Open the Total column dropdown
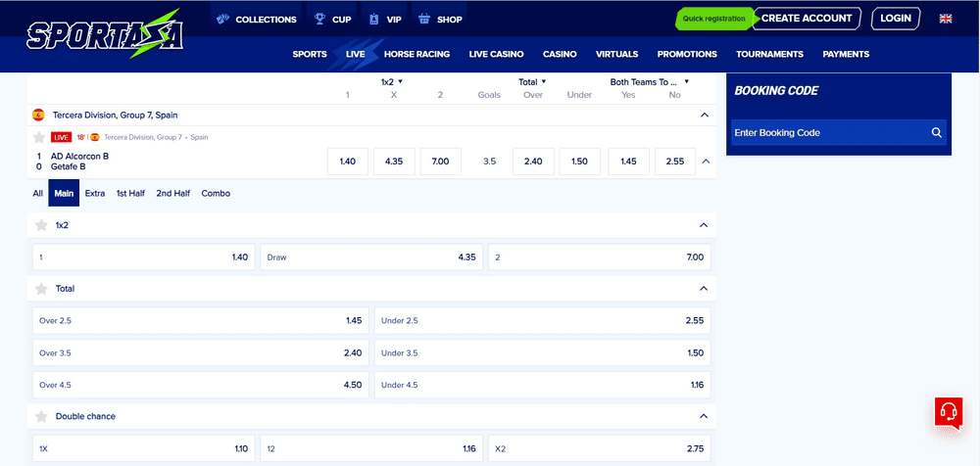Viewport: 980px width, 466px height. click(532, 82)
